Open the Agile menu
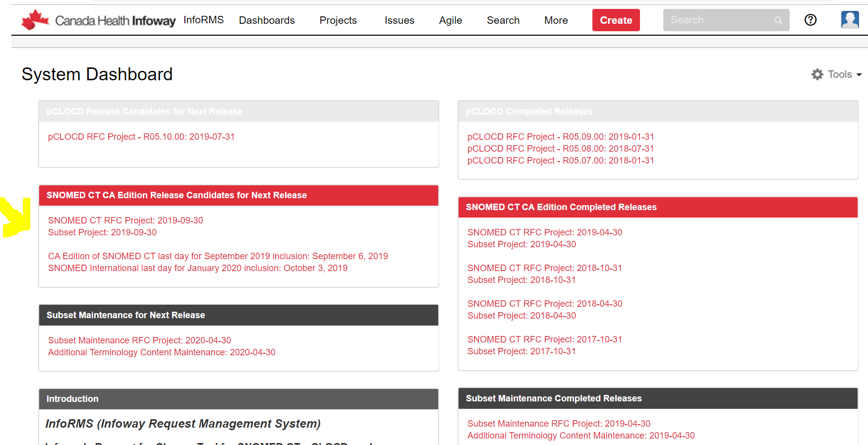 tap(451, 20)
